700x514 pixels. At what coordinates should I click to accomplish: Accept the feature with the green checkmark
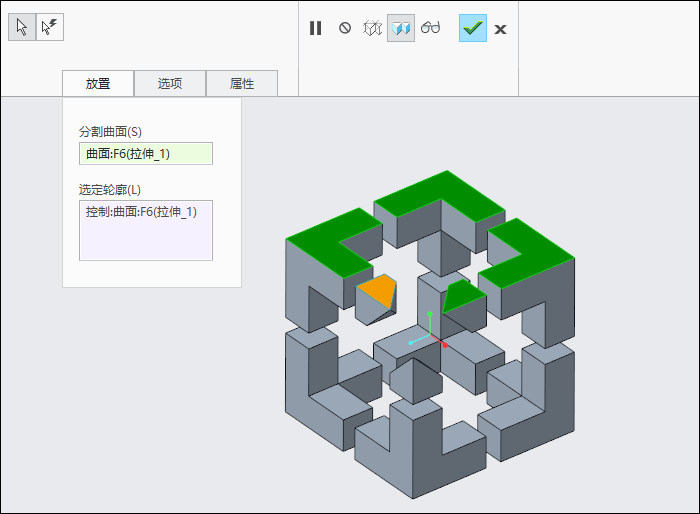pyautogui.click(x=473, y=28)
